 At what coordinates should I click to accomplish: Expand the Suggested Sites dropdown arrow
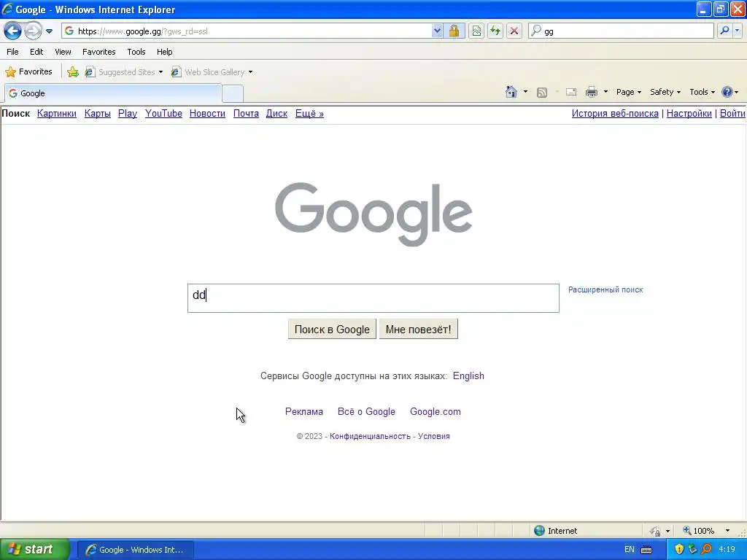tap(160, 72)
